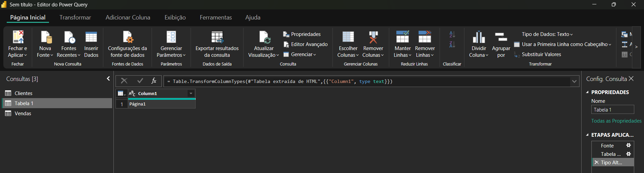Open the Tipo de Dados: Texto dropdown
This screenshot has width=644, height=173.
click(x=547, y=34)
